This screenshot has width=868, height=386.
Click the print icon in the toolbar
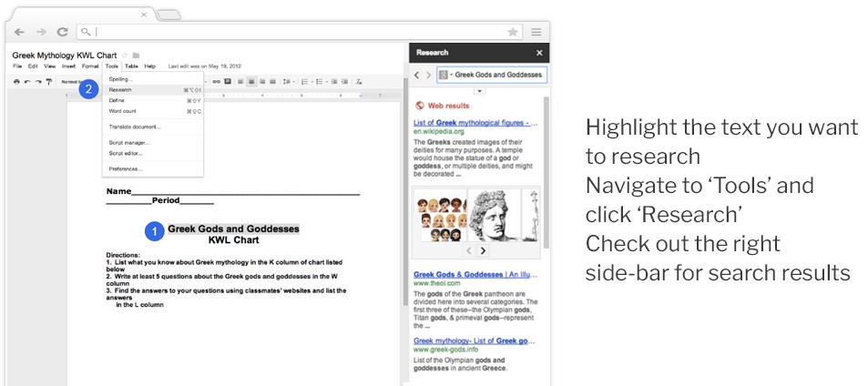point(16,82)
